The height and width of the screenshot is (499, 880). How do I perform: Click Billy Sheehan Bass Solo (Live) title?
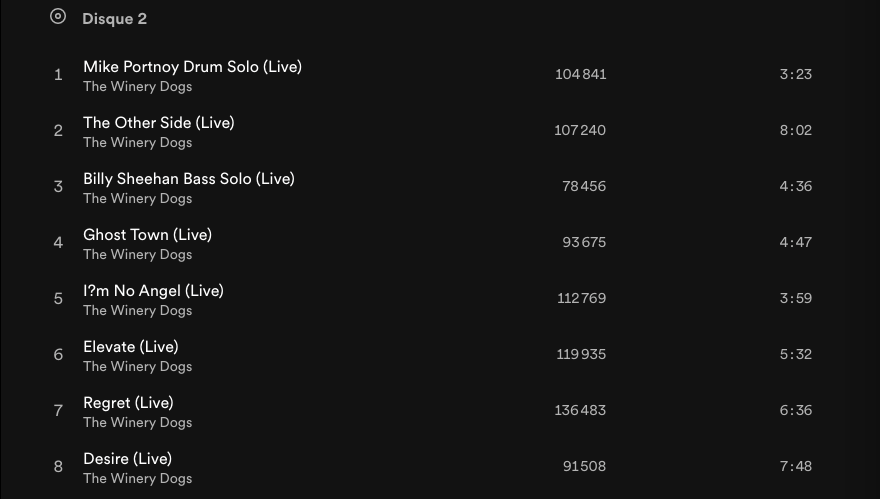tap(188, 179)
